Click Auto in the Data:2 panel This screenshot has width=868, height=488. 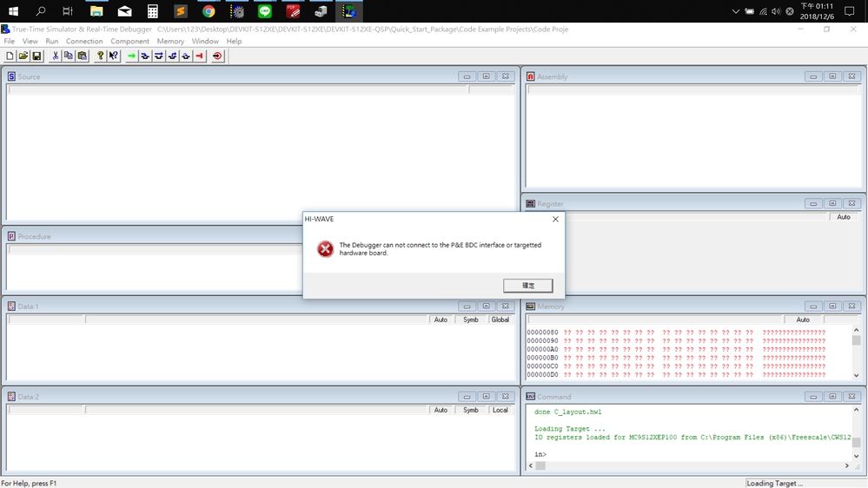(441, 410)
